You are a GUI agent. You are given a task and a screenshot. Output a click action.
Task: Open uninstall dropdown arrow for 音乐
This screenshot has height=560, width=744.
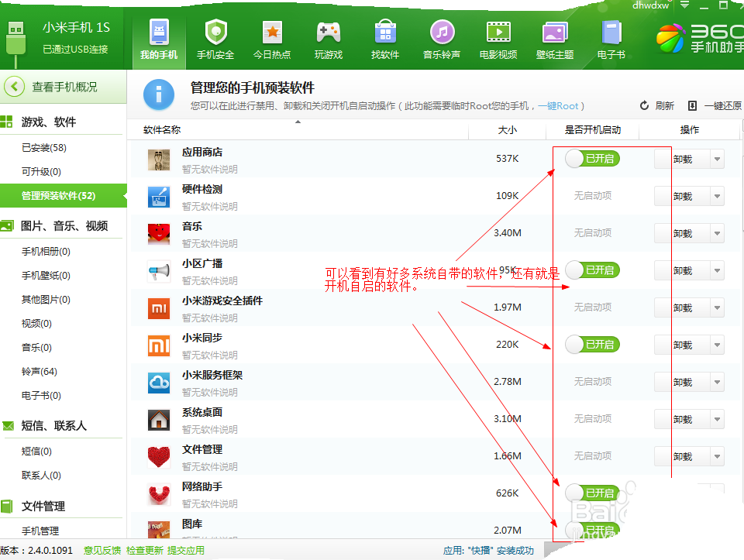(717, 233)
